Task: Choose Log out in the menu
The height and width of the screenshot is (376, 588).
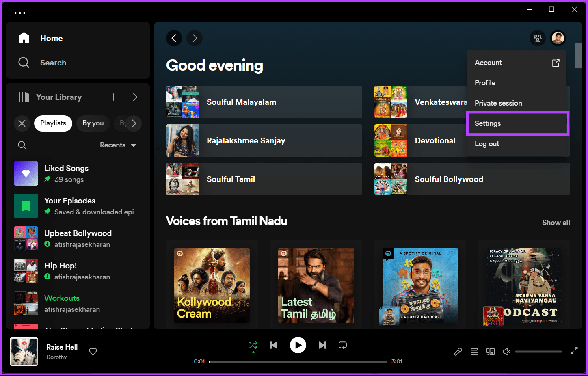Action: tap(517, 144)
